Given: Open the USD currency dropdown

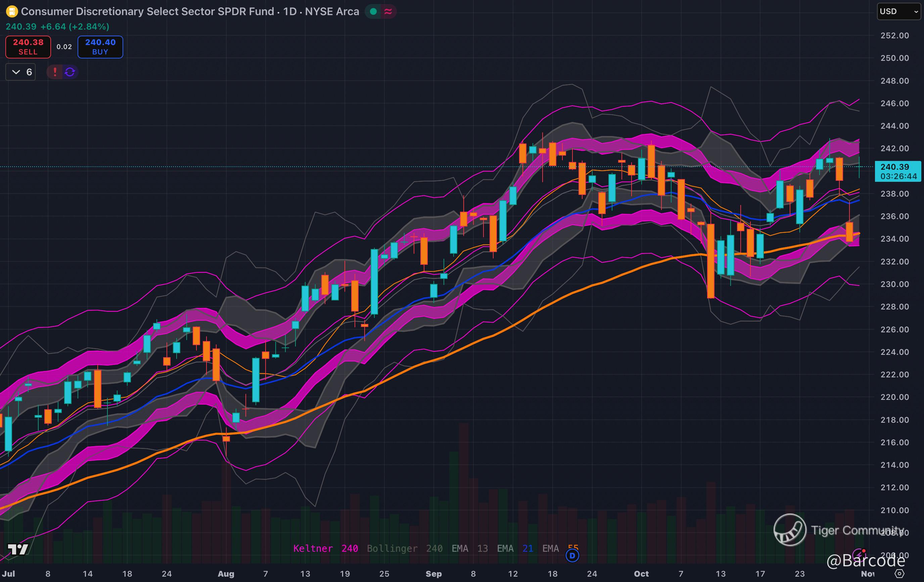Looking at the screenshot, I should (899, 11).
